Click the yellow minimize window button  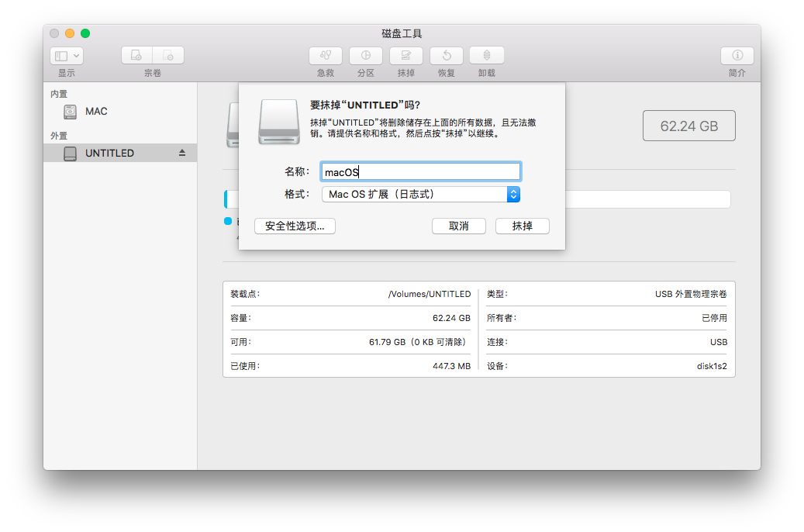[70, 33]
